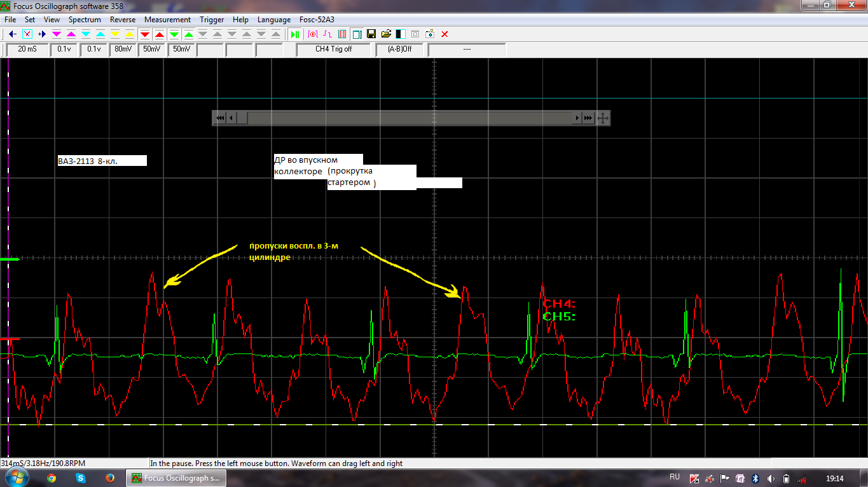The image size is (868, 487).
Task: Toggle the (A-B)Off button
Action: click(x=400, y=49)
